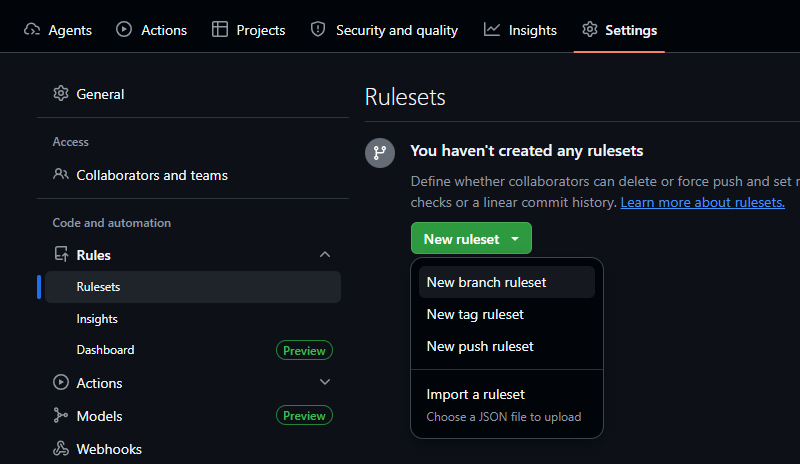Toggle the New ruleset dropdown button
Viewport: 800px width, 464px height.
471,239
